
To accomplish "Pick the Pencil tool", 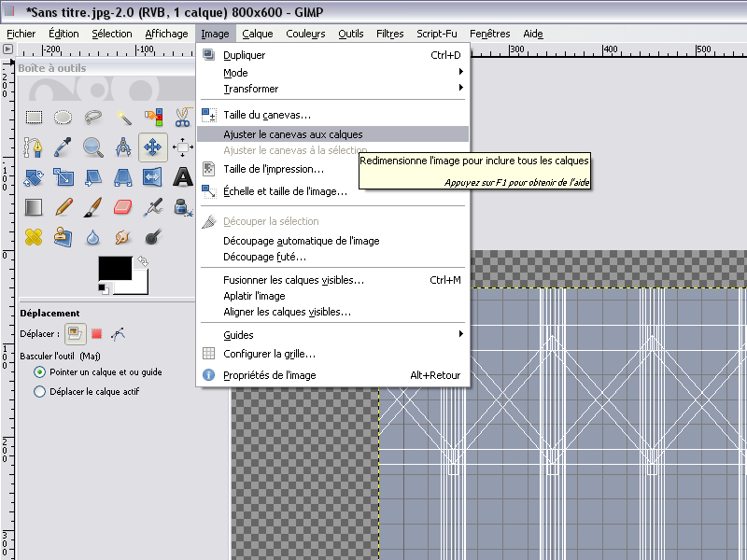I will [x=63, y=207].
